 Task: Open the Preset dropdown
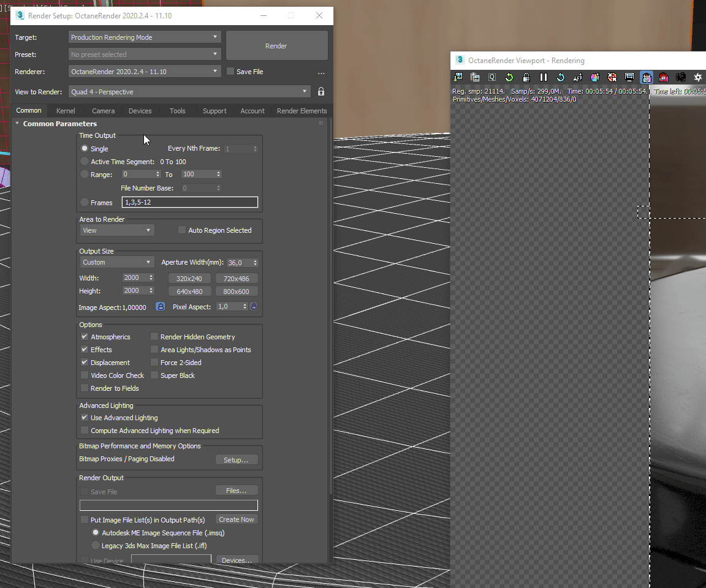[x=145, y=55]
